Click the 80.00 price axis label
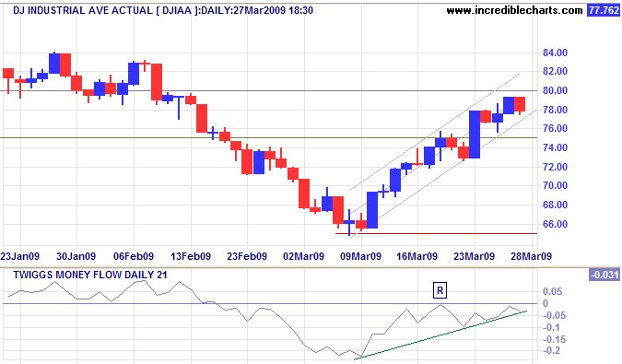The width and height of the screenshot is (622, 364). 555,90
